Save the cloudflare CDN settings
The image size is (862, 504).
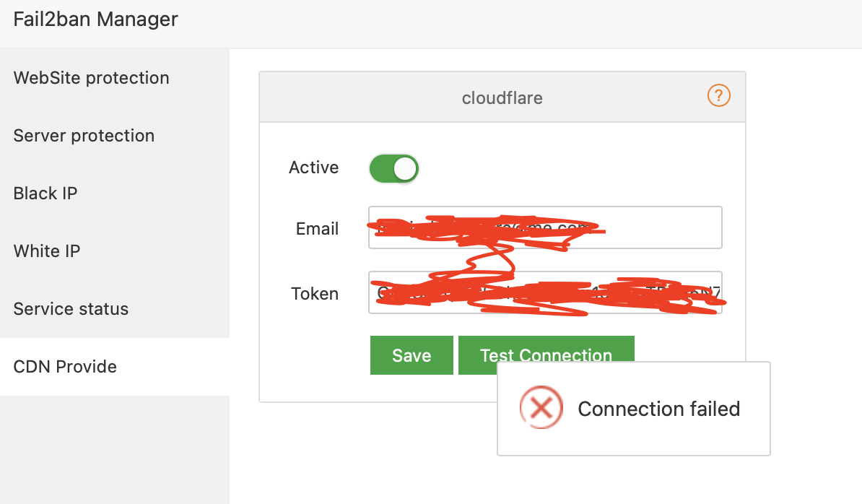(x=412, y=355)
